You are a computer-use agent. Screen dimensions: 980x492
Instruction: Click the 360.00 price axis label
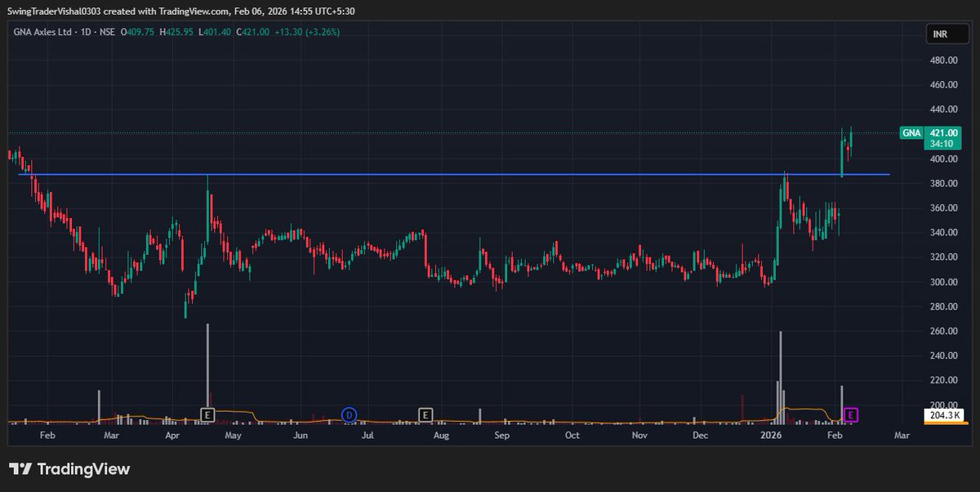(944, 208)
